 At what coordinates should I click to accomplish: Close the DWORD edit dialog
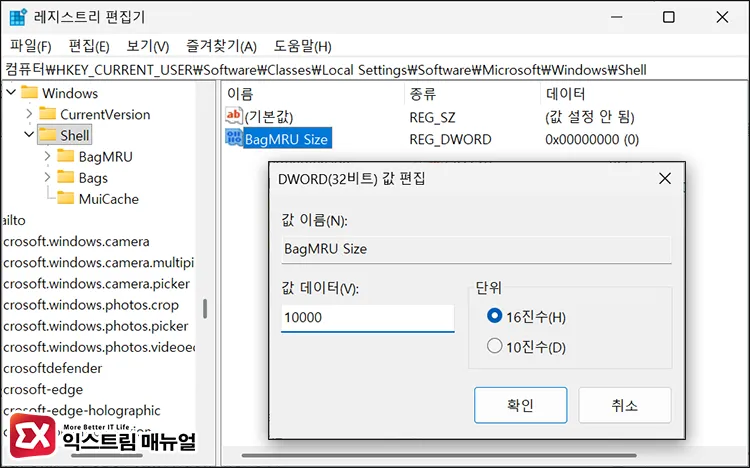coord(665,178)
